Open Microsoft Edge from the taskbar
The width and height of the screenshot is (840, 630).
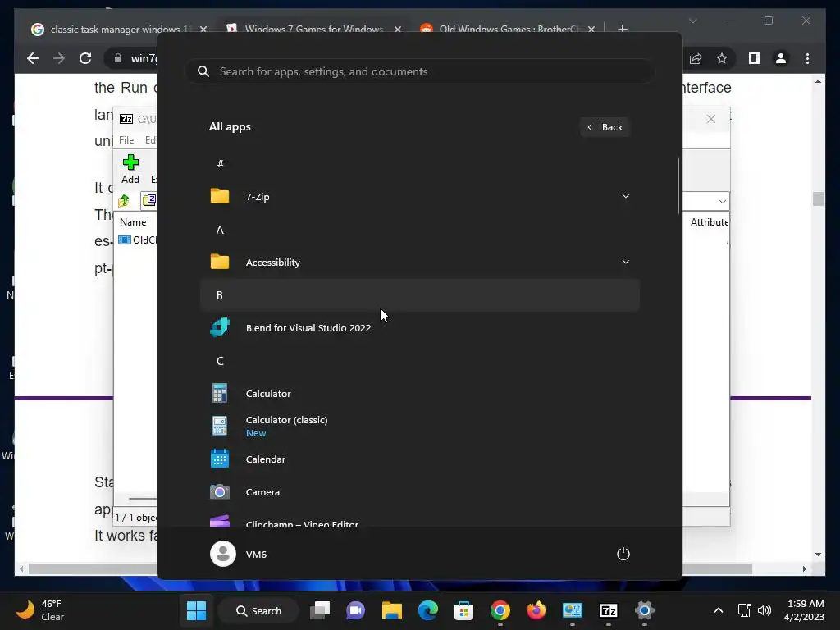point(427,610)
